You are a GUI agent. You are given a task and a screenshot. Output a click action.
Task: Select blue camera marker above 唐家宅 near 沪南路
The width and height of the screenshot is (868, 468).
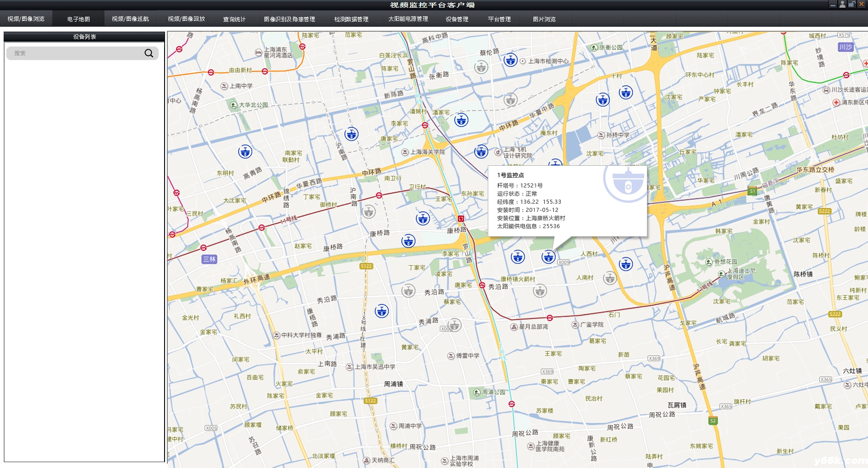pyautogui.click(x=351, y=134)
